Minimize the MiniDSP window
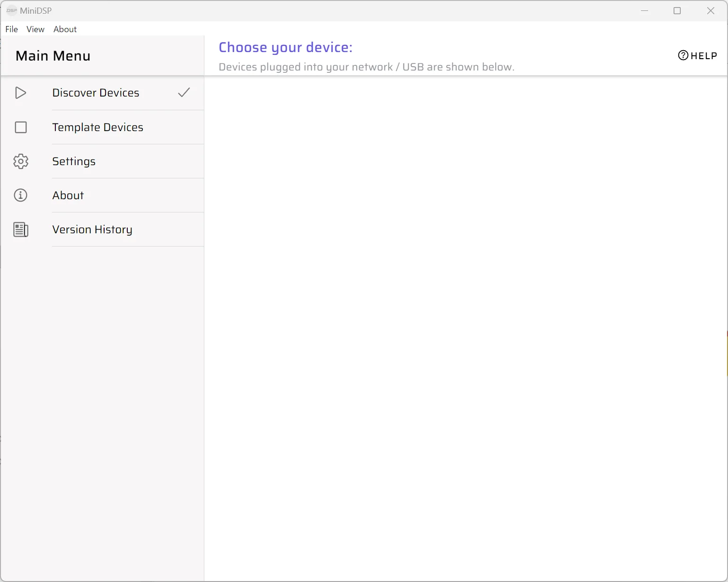Screen dimensions: 728x582 coord(644,11)
